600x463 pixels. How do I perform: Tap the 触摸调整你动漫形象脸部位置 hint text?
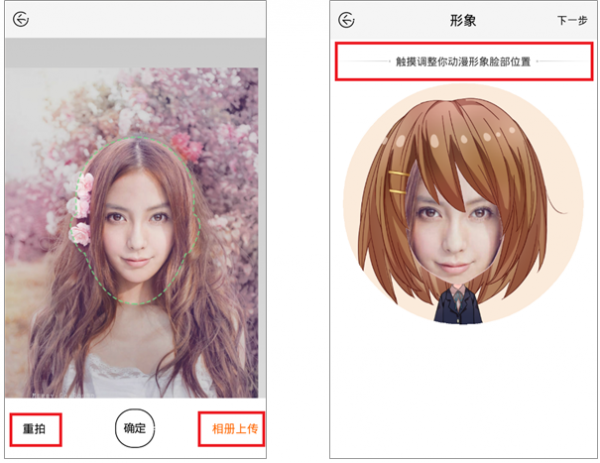(462, 62)
